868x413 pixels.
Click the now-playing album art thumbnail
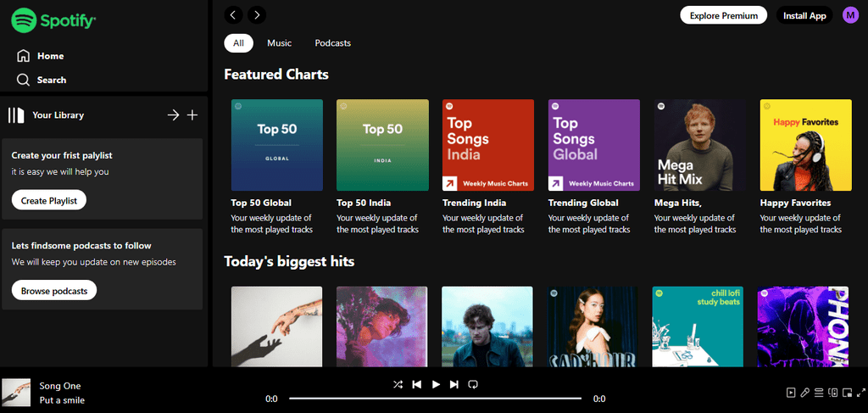tap(16, 393)
